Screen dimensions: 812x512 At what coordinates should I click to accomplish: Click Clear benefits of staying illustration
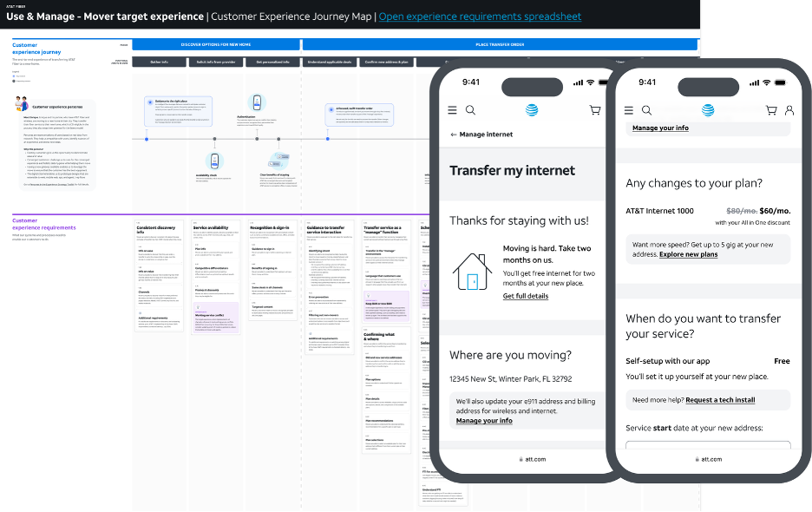279,161
